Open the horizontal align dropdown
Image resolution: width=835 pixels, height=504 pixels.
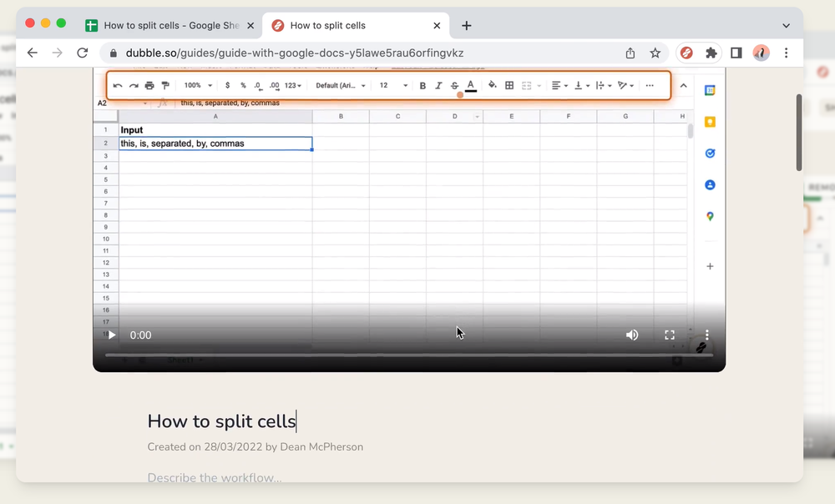pos(559,86)
